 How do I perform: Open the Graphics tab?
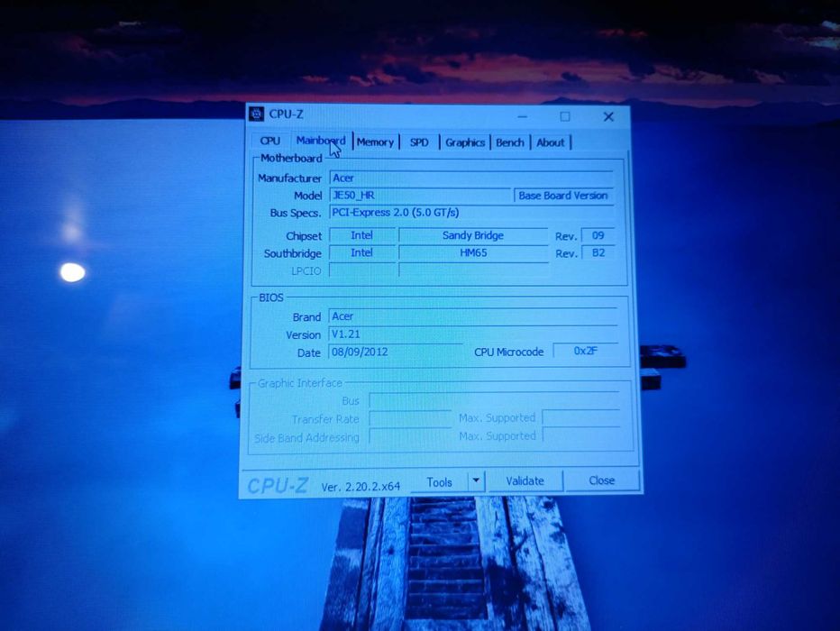tap(464, 142)
